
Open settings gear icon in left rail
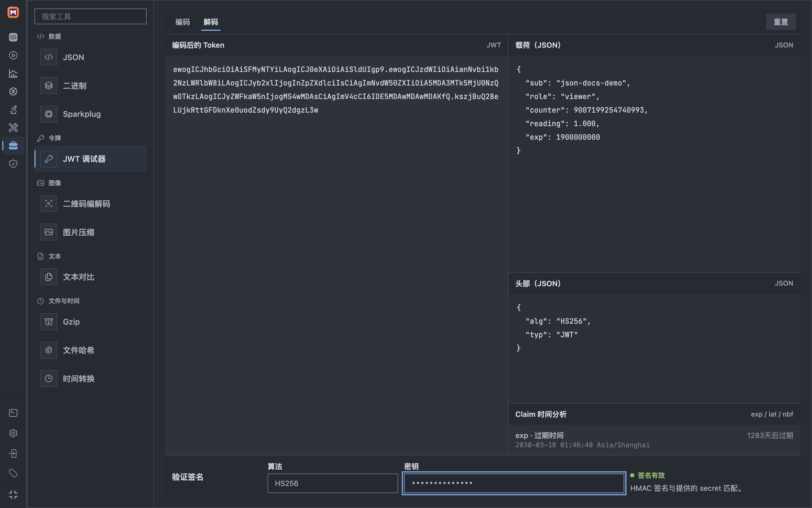pos(13,433)
